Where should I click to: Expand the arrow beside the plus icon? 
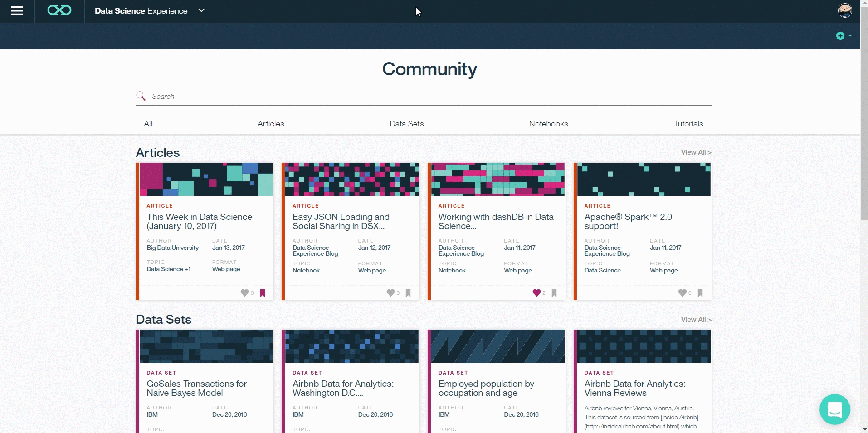coord(850,36)
